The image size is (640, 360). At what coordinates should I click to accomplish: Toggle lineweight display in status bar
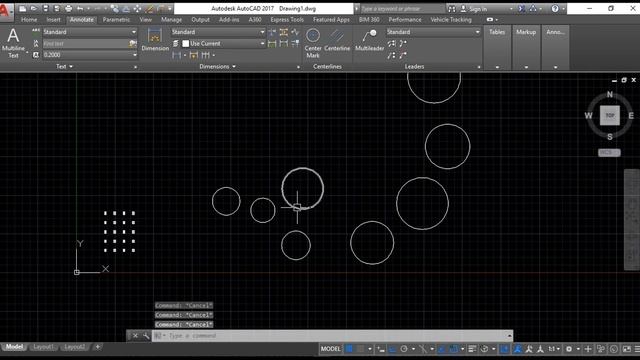pyautogui.click(x=472, y=349)
